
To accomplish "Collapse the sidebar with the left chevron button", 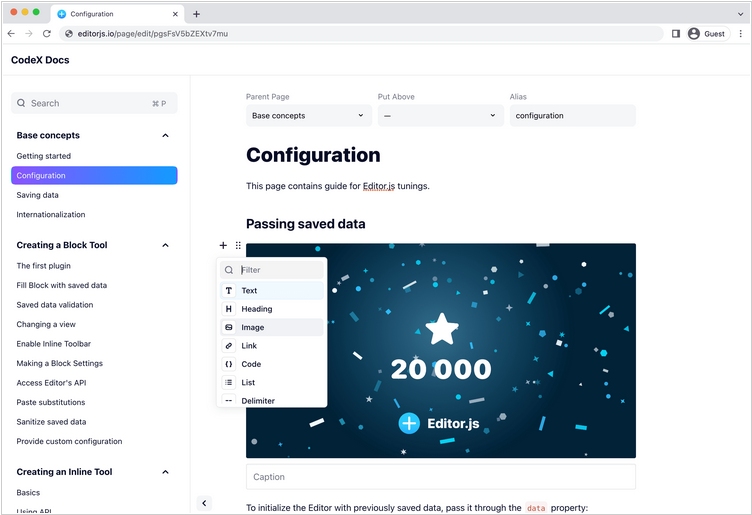I will [204, 503].
